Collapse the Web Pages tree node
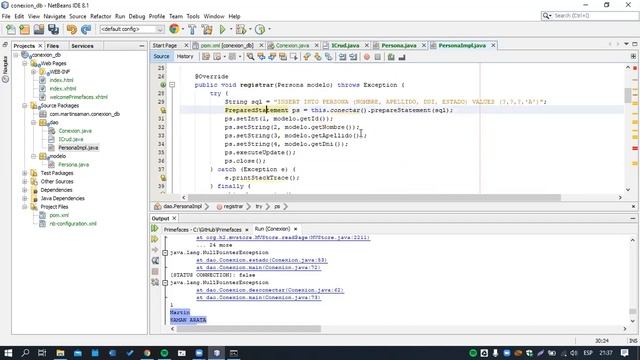Viewport: 640px width, 360px height. point(25,63)
